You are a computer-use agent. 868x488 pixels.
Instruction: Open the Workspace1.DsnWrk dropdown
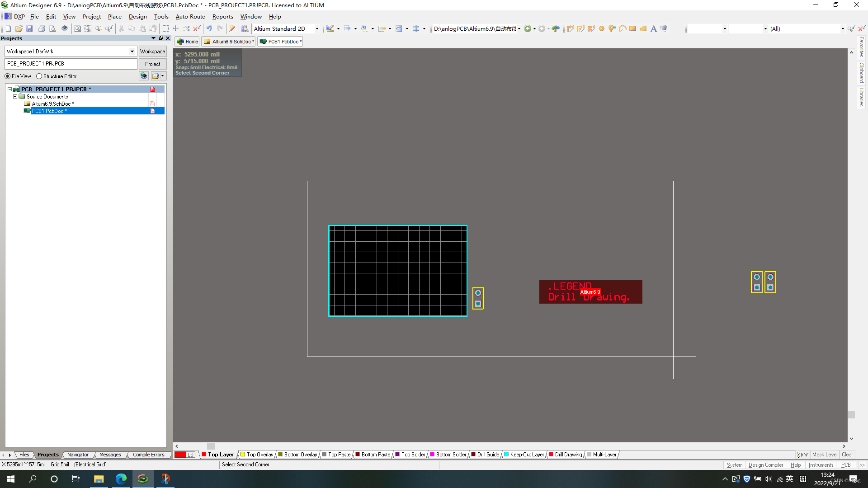(x=132, y=52)
